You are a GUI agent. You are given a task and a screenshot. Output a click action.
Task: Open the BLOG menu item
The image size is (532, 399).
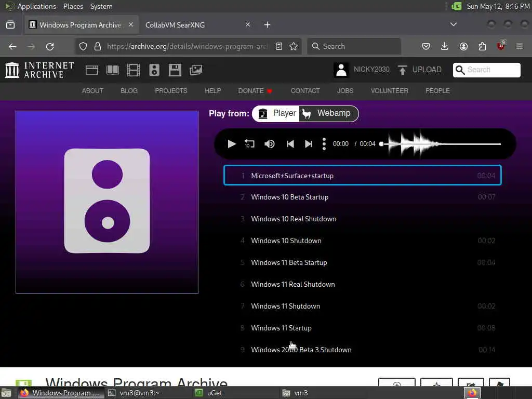pyautogui.click(x=129, y=90)
